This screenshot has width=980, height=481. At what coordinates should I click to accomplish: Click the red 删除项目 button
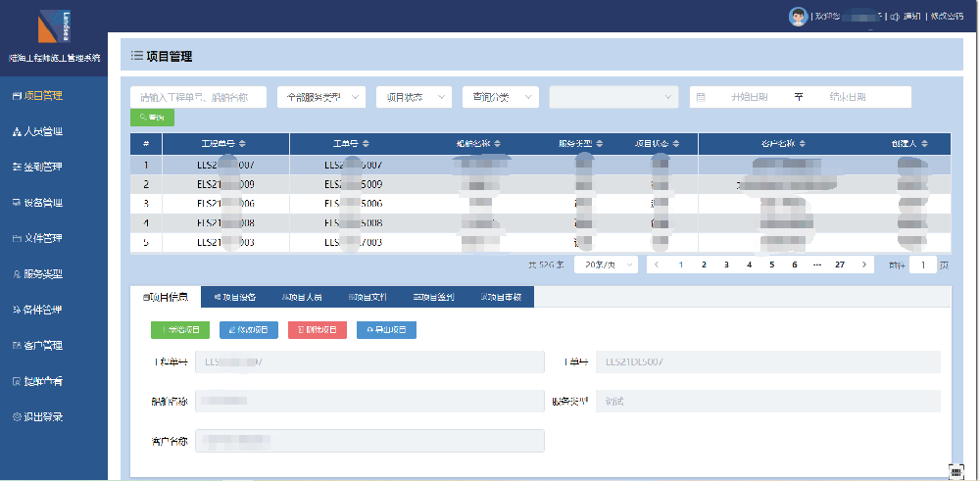pyautogui.click(x=318, y=330)
